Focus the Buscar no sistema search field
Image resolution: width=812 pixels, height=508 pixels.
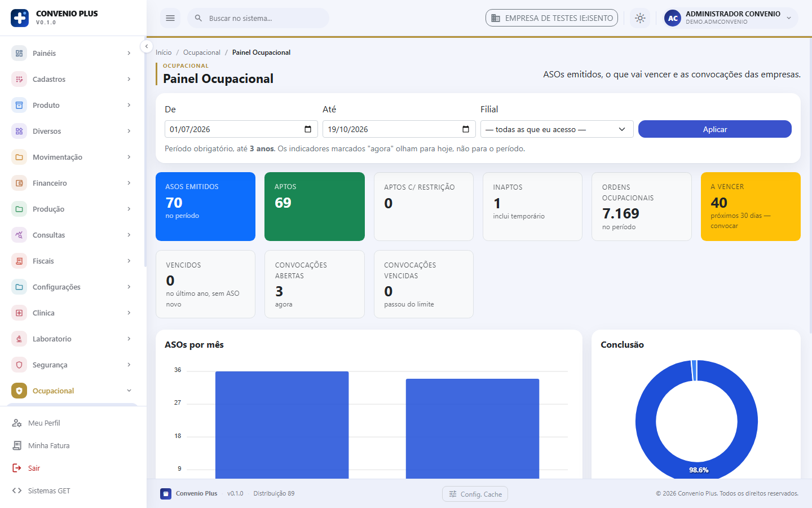pyautogui.click(x=258, y=18)
